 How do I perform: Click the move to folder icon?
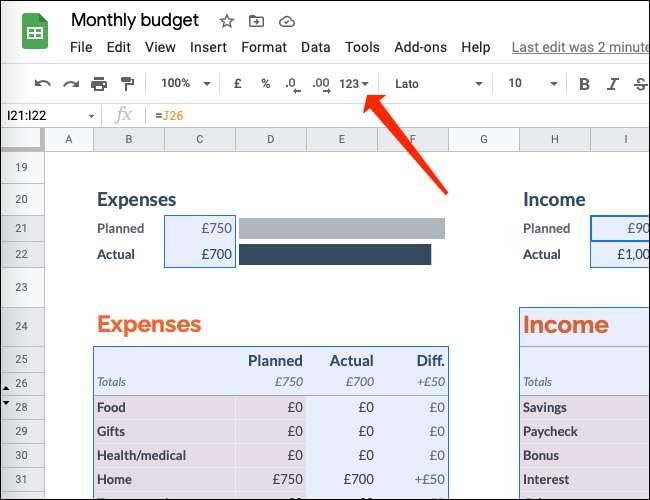pos(257,21)
